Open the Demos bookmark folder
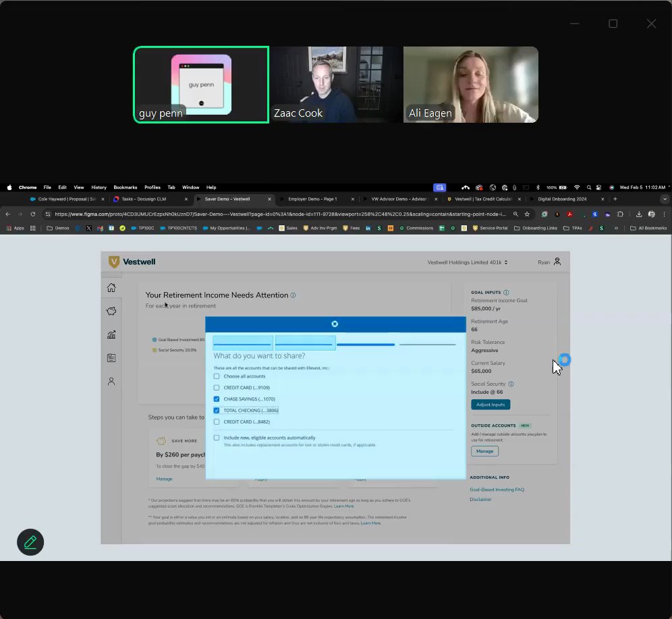 [58, 229]
